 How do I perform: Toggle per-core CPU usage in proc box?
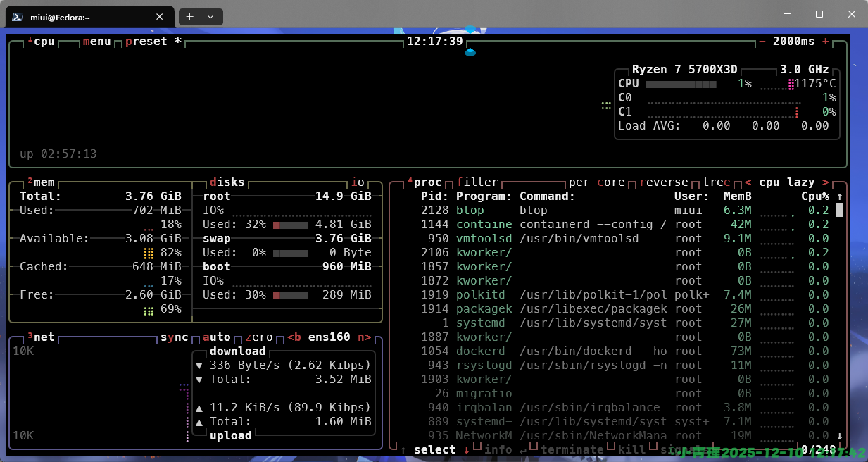click(x=596, y=182)
